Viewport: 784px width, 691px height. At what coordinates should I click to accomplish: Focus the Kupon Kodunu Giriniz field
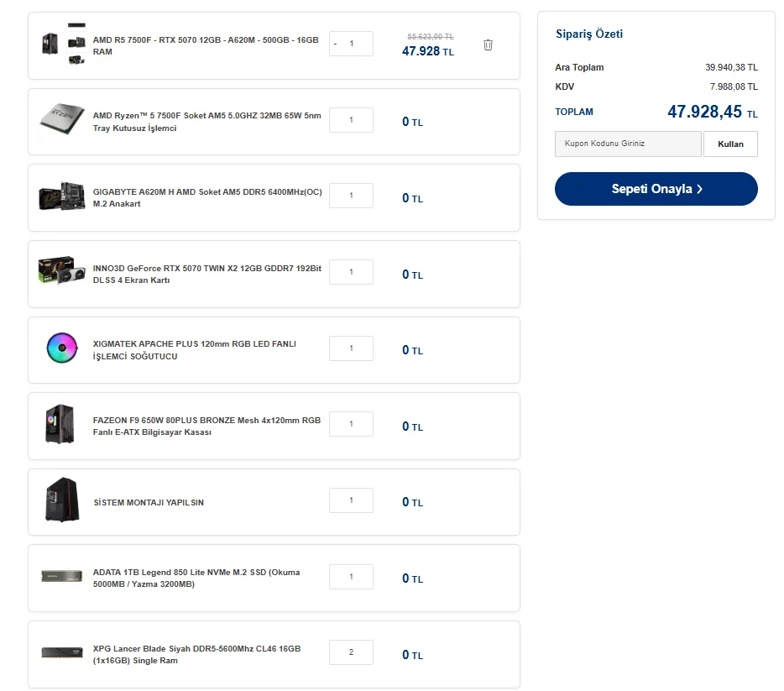click(x=627, y=144)
